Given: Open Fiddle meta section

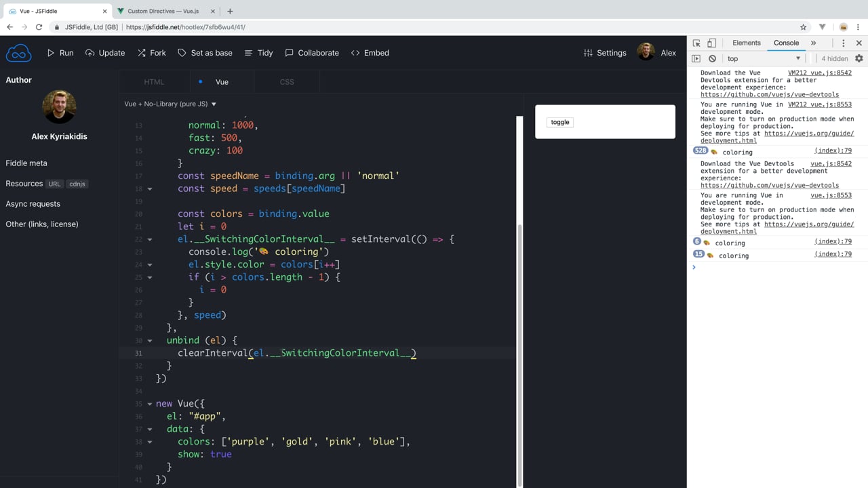Looking at the screenshot, I should (x=26, y=163).
